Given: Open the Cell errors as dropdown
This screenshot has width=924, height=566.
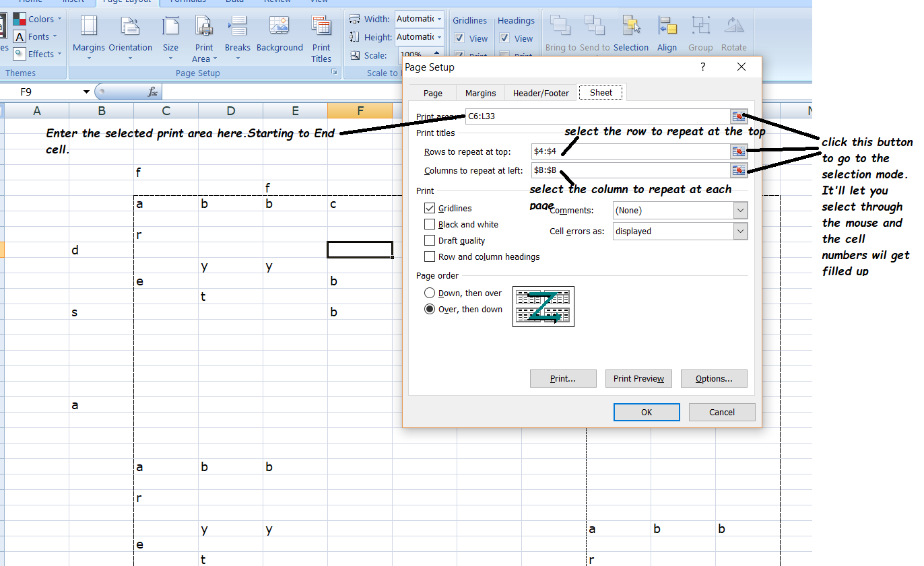Looking at the screenshot, I should (x=680, y=229).
